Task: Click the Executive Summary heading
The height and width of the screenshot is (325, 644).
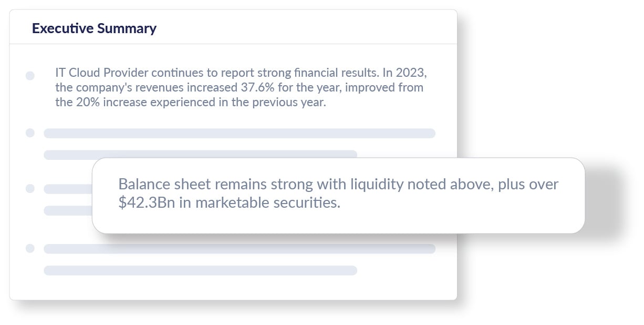Action: point(94,28)
